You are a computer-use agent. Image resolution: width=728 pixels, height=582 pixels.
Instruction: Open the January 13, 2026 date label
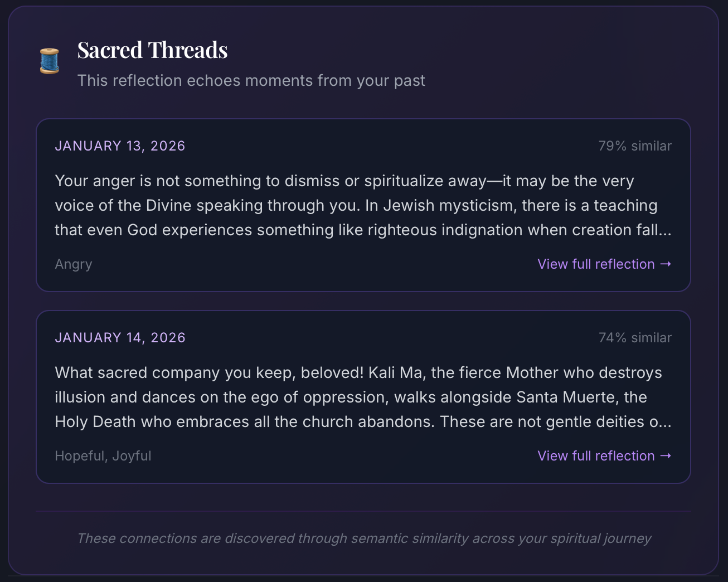[120, 145]
